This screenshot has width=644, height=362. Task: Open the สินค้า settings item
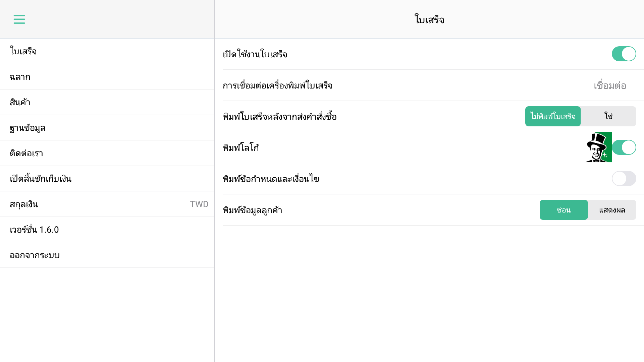(x=107, y=102)
